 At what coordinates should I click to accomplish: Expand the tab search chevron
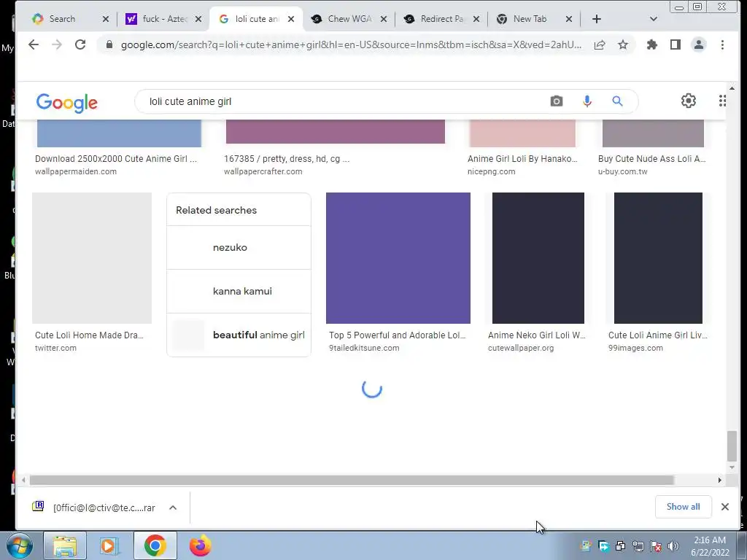pyautogui.click(x=654, y=19)
